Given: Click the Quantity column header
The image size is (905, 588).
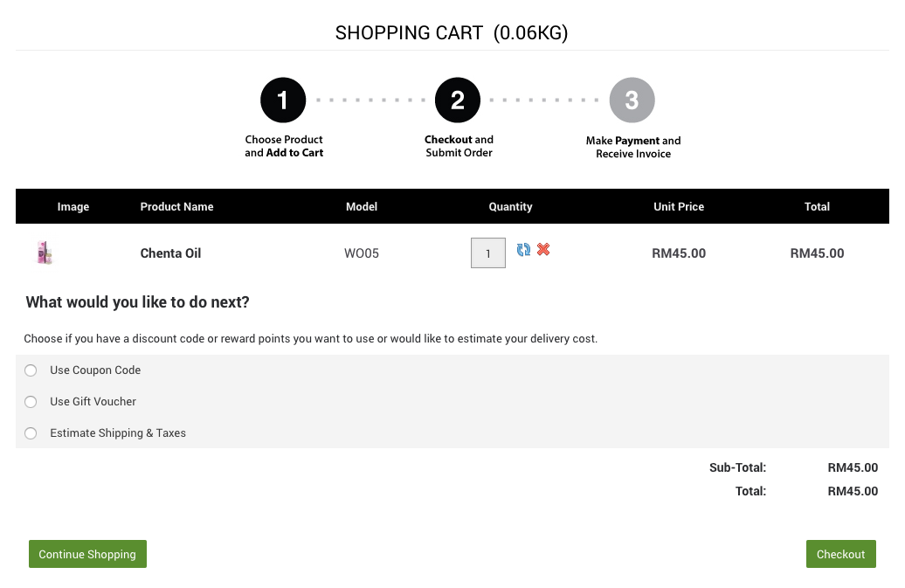Looking at the screenshot, I should (510, 207).
